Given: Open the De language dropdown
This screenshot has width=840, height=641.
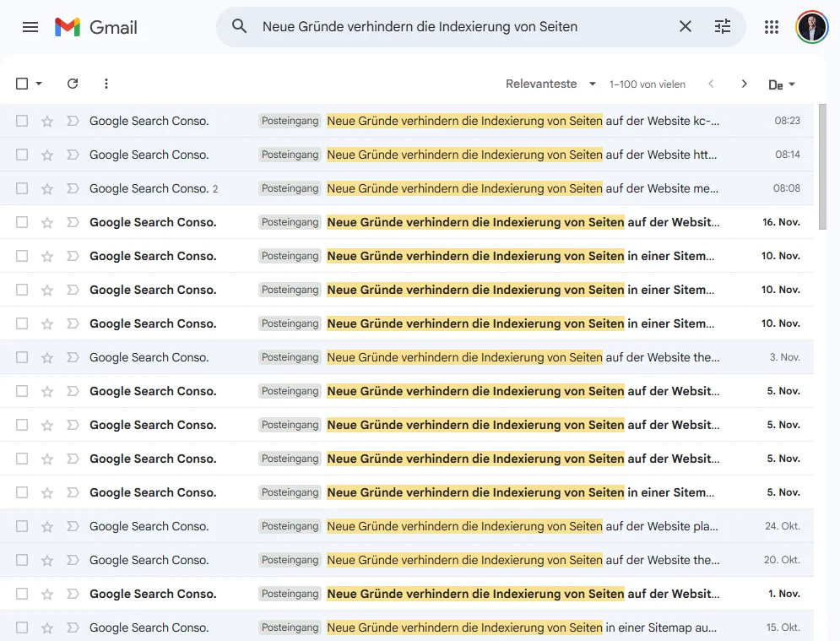Looking at the screenshot, I should click(x=781, y=84).
